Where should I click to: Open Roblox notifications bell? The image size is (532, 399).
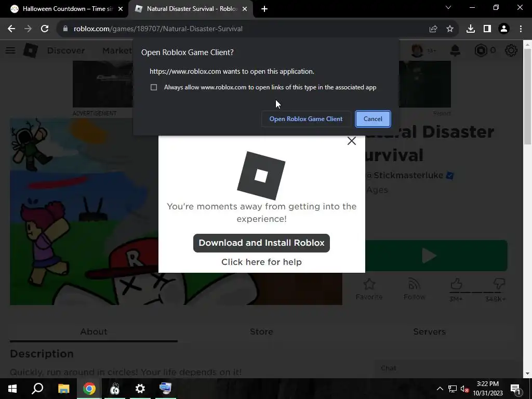pos(455,50)
